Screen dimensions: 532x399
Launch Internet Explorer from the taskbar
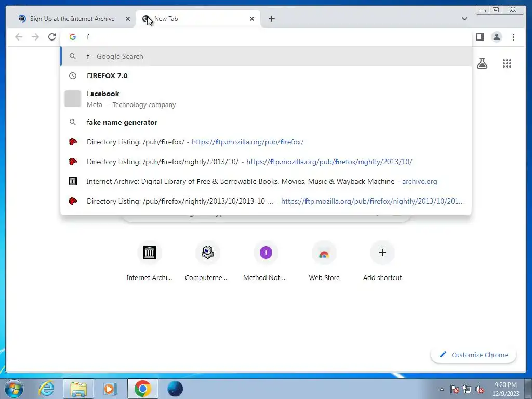[46, 389]
